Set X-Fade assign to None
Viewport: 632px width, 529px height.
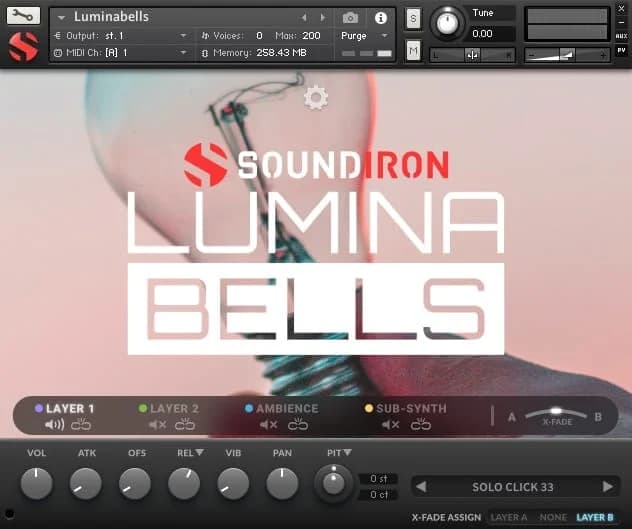553,517
